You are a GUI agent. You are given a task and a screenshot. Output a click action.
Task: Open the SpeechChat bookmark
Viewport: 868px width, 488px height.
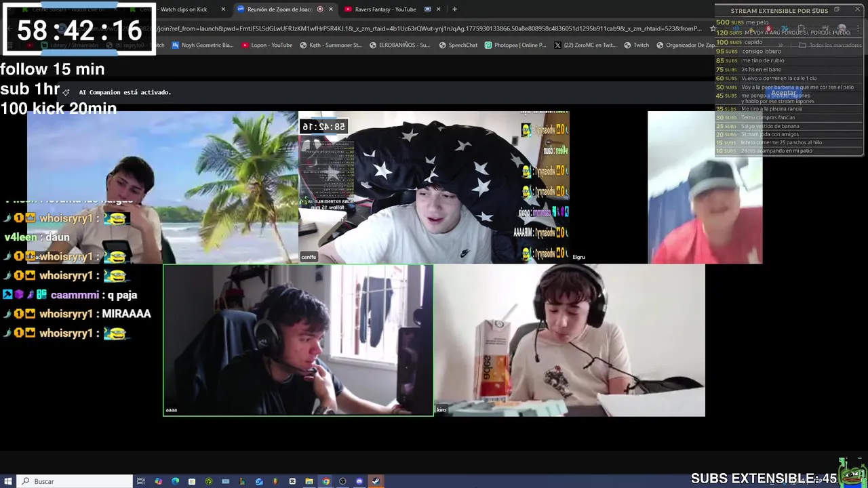point(458,45)
